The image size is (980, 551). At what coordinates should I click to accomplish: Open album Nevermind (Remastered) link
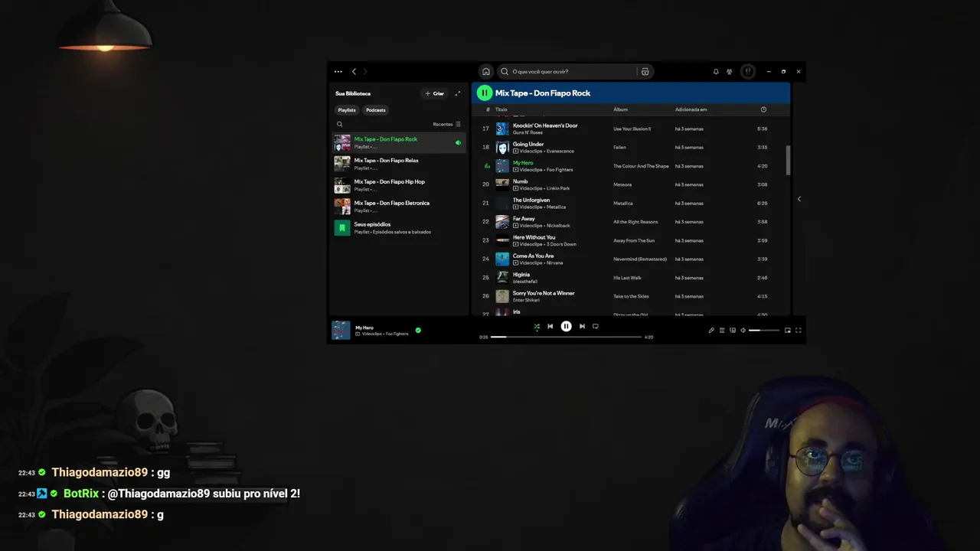[x=640, y=259]
